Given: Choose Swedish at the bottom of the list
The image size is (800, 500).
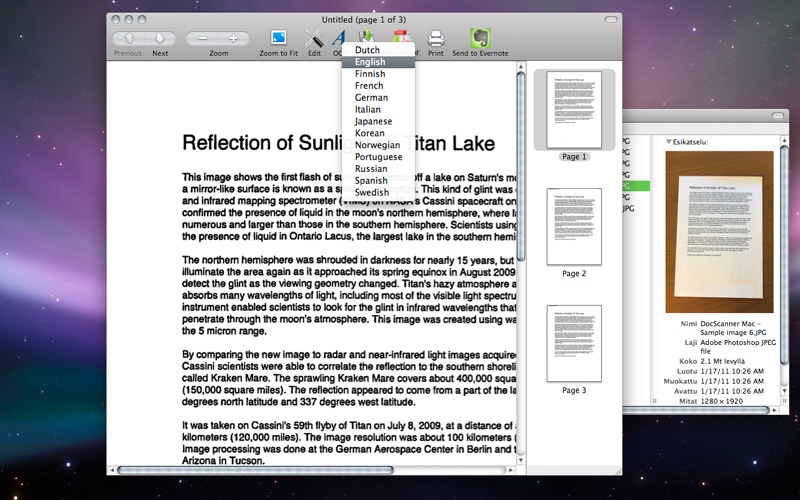Looking at the screenshot, I should (x=372, y=192).
